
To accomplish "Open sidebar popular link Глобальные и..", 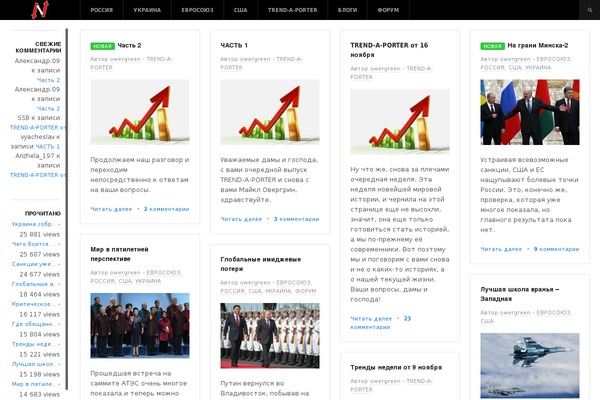I will click(34, 284).
